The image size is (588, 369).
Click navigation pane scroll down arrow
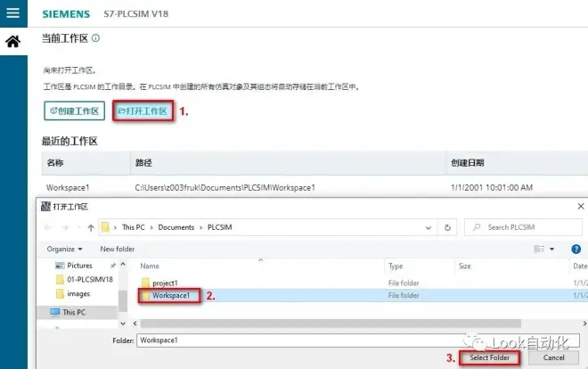click(123, 324)
